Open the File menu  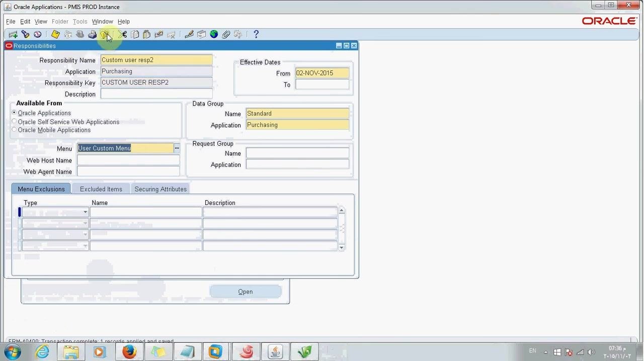[x=11, y=22]
